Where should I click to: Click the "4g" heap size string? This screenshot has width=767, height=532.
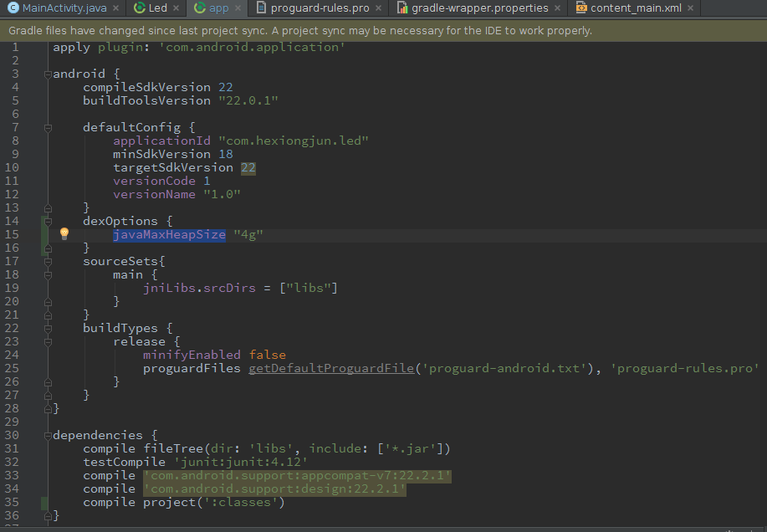248,235
